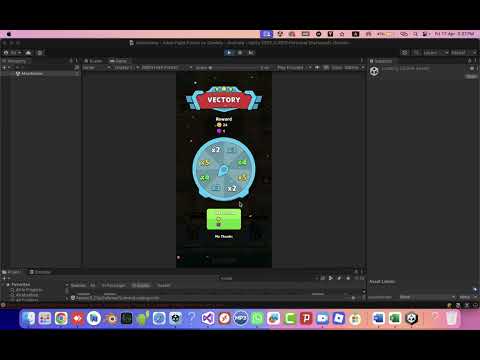Adjust the Game view Scale slider
480x360 pixels.
pyautogui.click(x=233, y=68)
